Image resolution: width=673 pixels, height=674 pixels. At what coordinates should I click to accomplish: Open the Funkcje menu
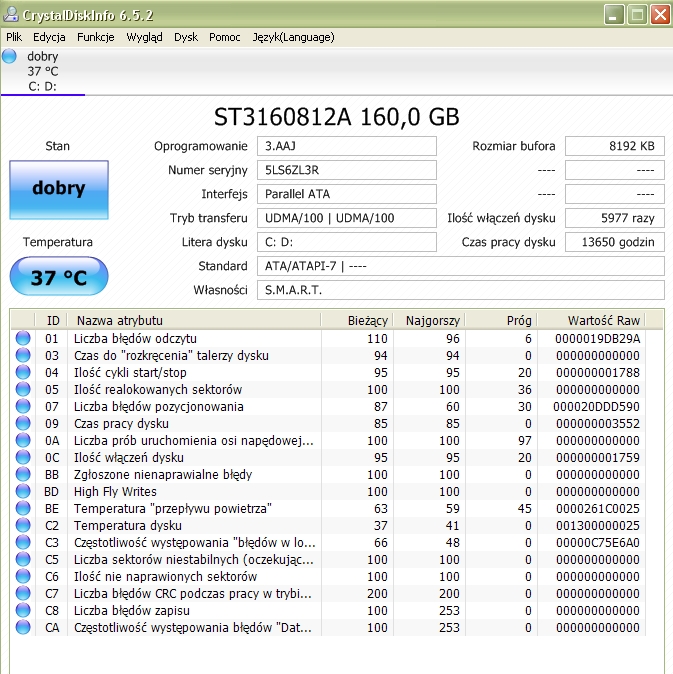[x=95, y=37]
